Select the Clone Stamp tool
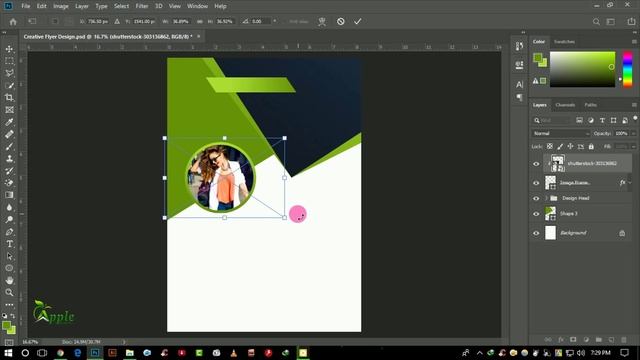 pyautogui.click(x=9, y=159)
